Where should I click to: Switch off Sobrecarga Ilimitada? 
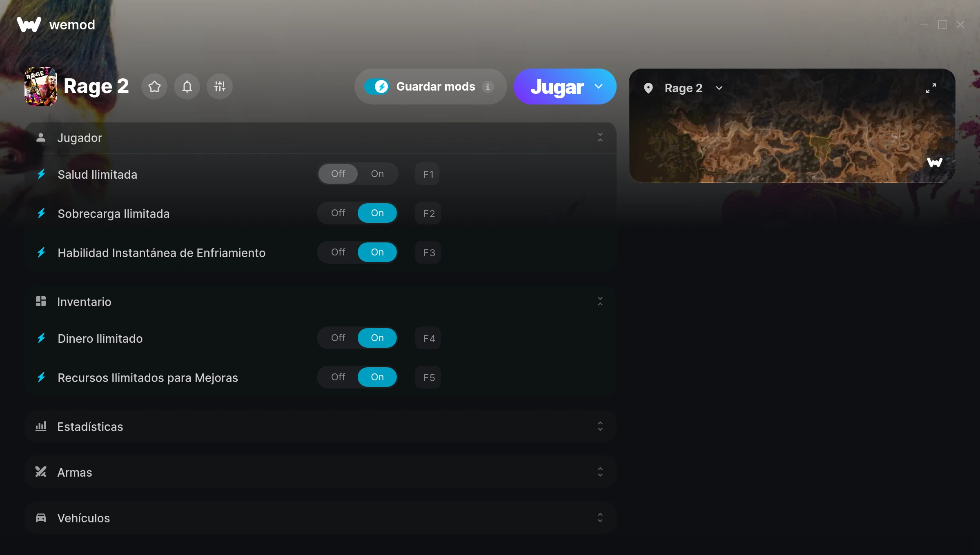click(x=338, y=213)
